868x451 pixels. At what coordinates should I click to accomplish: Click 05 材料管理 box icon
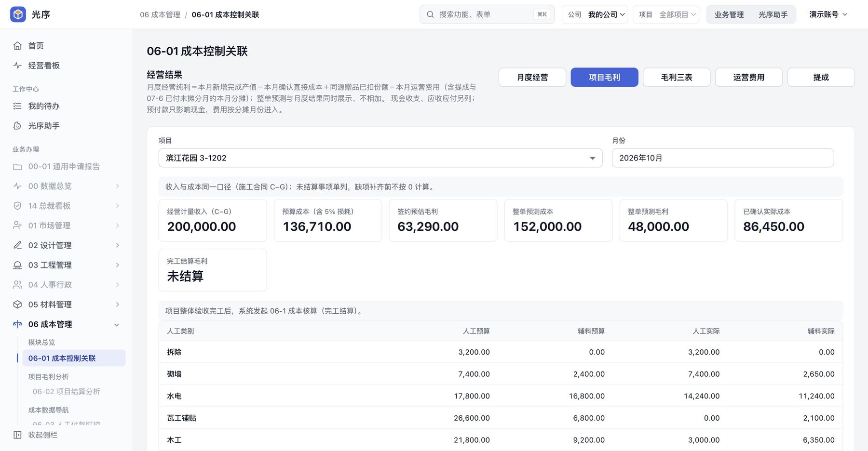pyautogui.click(x=17, y=305)
